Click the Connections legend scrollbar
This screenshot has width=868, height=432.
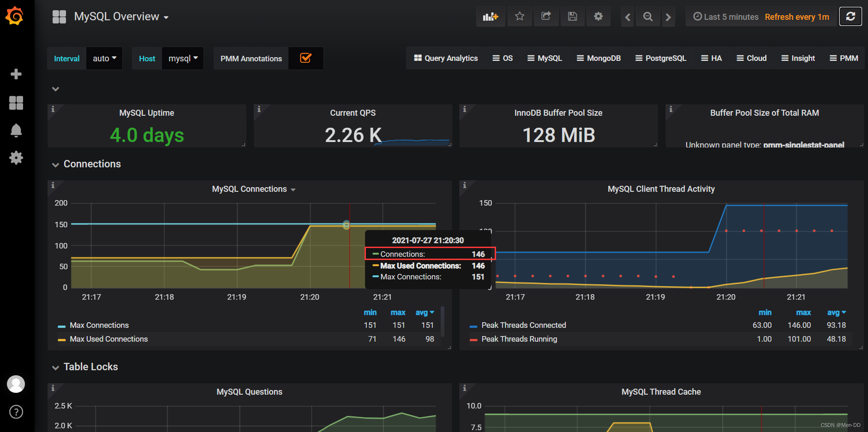click(443, 322)
